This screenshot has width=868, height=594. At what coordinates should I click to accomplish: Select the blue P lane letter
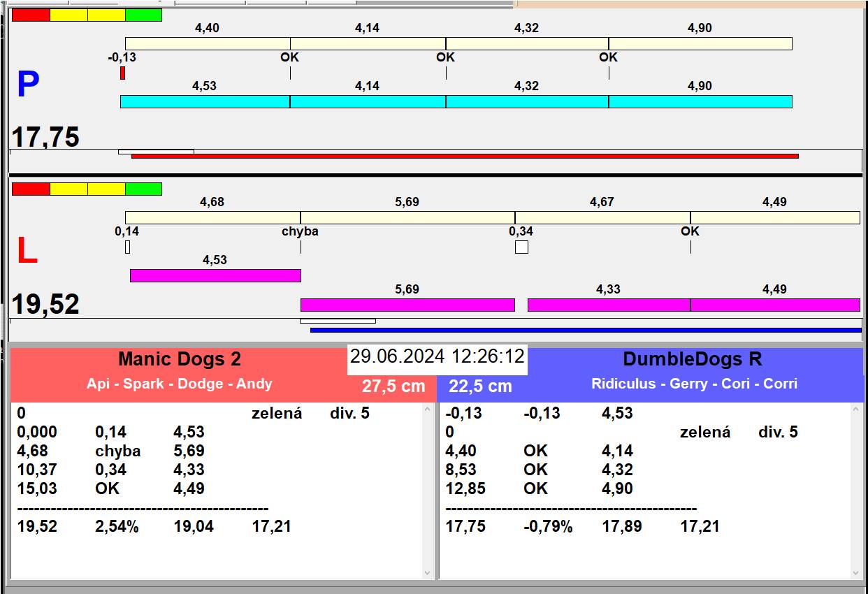click(28, 85)
